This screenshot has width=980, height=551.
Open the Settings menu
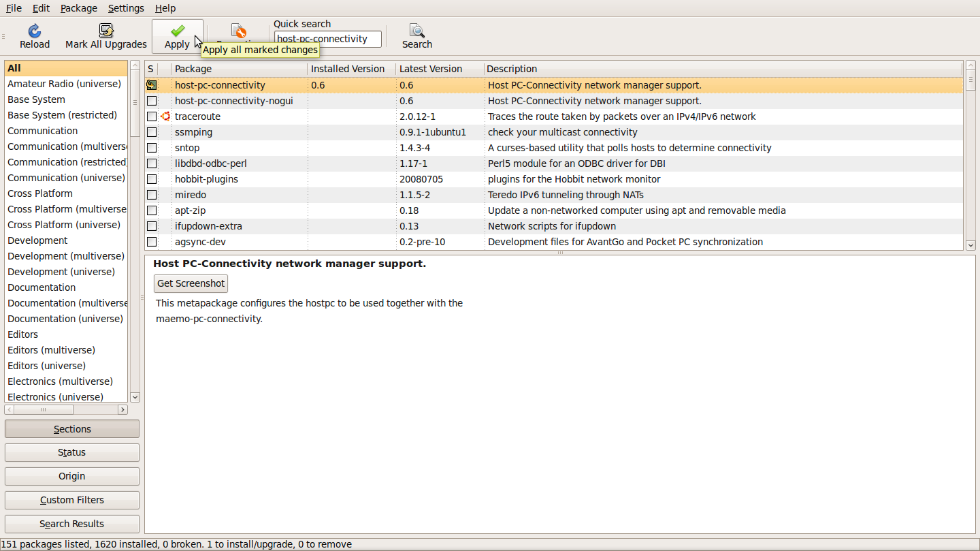(x=126, y=8)
